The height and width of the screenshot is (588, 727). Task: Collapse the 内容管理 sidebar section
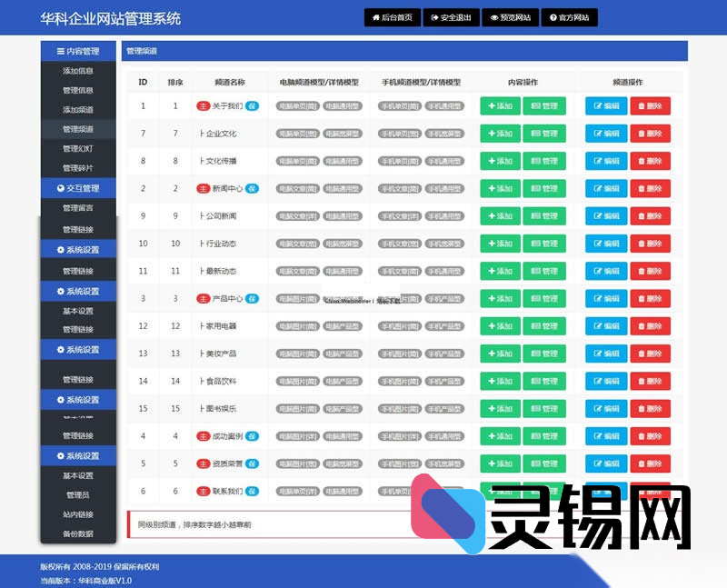78,51
